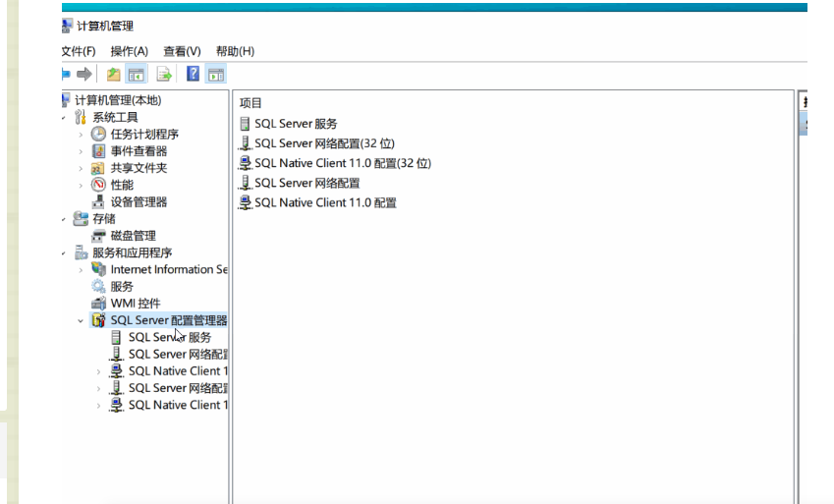Image resolution: width=834 pixels, height=504 pixels.
Task: Select 磁盘管理 in the tree
Action: point(133,236)
